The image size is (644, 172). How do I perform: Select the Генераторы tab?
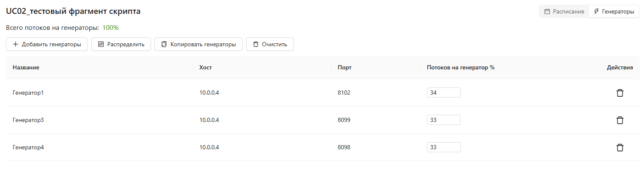[x=614, y=12]
